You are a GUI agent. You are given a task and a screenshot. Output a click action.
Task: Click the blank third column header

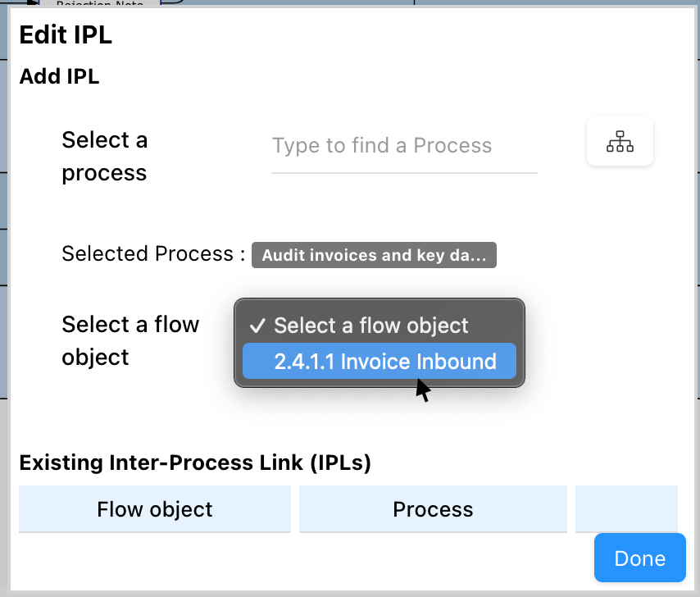point(626,509)
